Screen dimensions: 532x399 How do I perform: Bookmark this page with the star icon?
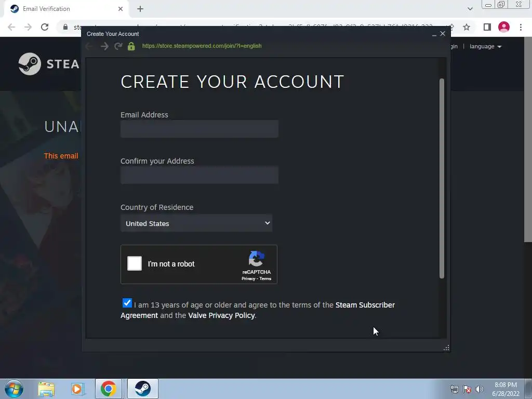coord(467,27)
